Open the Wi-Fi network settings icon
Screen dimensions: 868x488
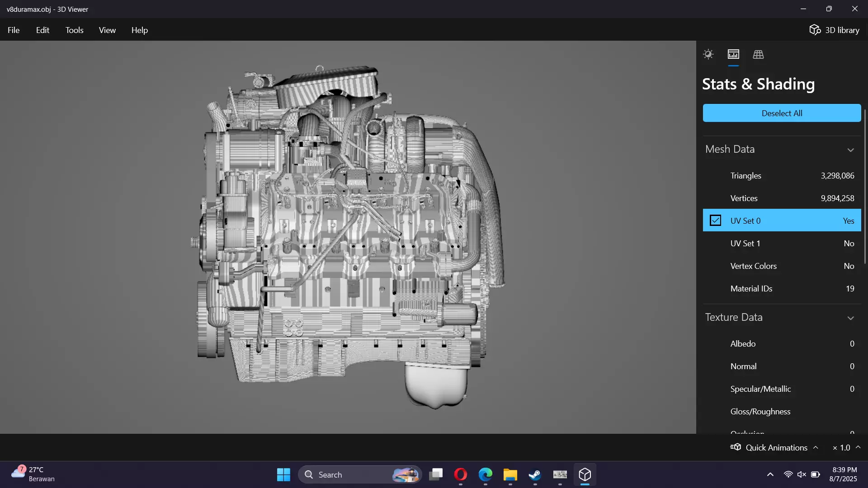click(788, 474)
